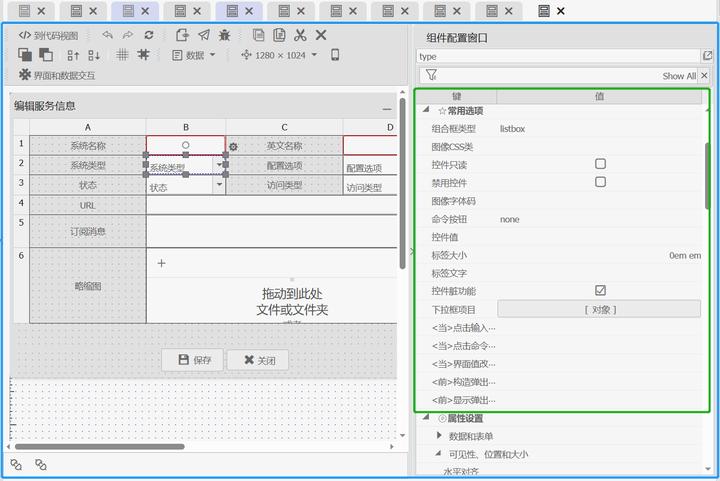Cut the selected component with scissors
Viewport: 720px width, 481px height.
tap(300, 35)
